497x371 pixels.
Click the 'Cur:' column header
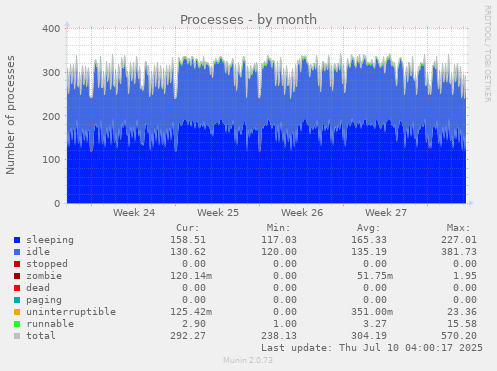(188, 228)
